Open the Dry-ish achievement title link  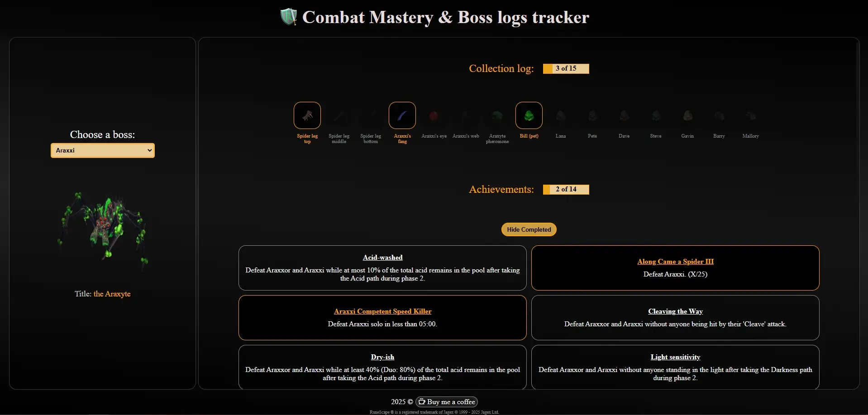coord(382,357)
